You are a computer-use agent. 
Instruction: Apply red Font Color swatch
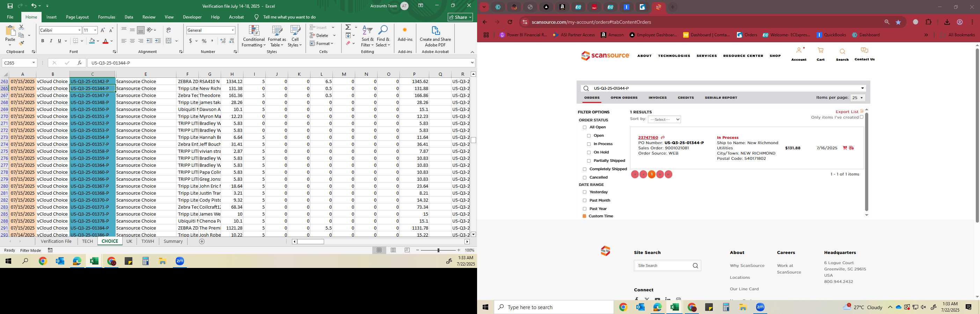coord(106,41)
